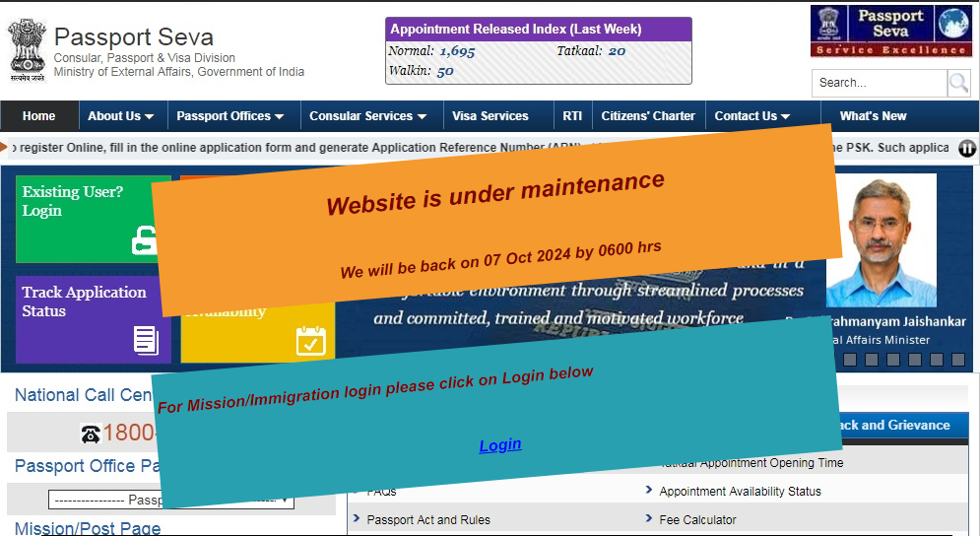Click the National Call Centre heading
The width and height of the screenshot is (980, 536).
(x=83, y=395)
